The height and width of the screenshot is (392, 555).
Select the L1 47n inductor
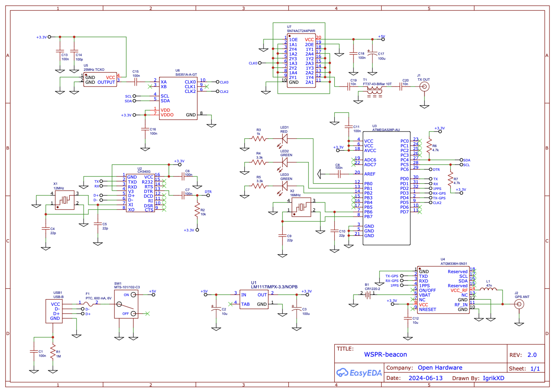[x=488, y=289]
